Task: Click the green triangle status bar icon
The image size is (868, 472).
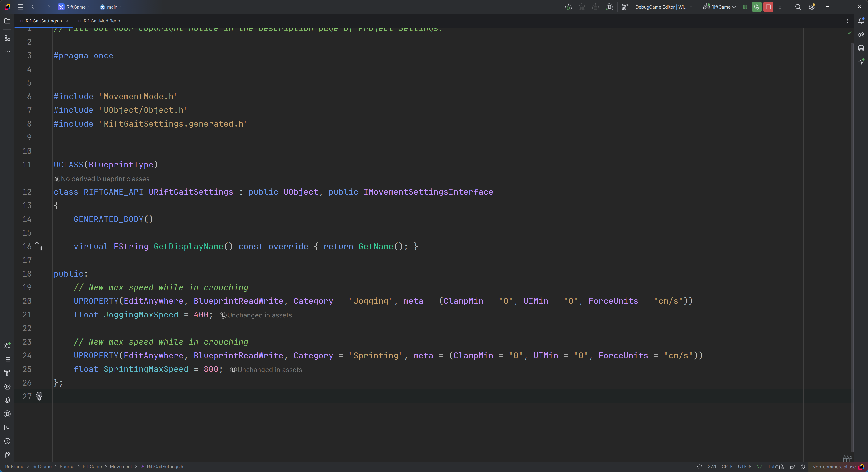Action: point(759,467)
